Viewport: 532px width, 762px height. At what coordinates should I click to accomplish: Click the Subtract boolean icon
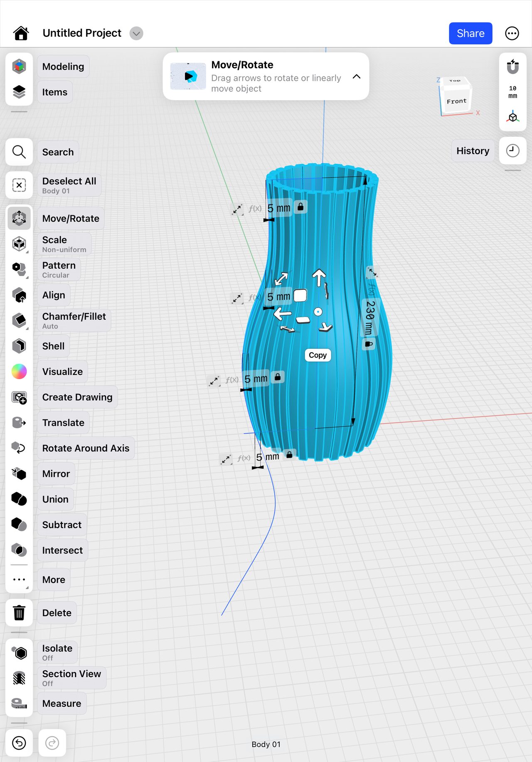point(19,525)
